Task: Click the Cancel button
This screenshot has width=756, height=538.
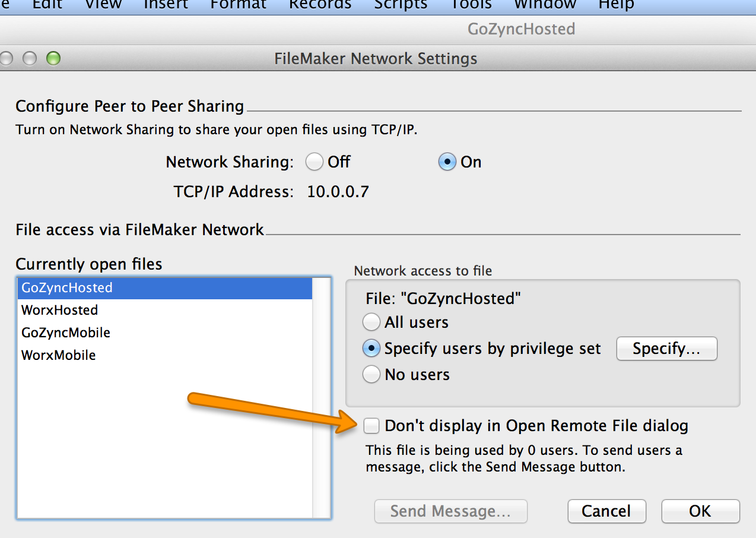Action: (606, 511)
